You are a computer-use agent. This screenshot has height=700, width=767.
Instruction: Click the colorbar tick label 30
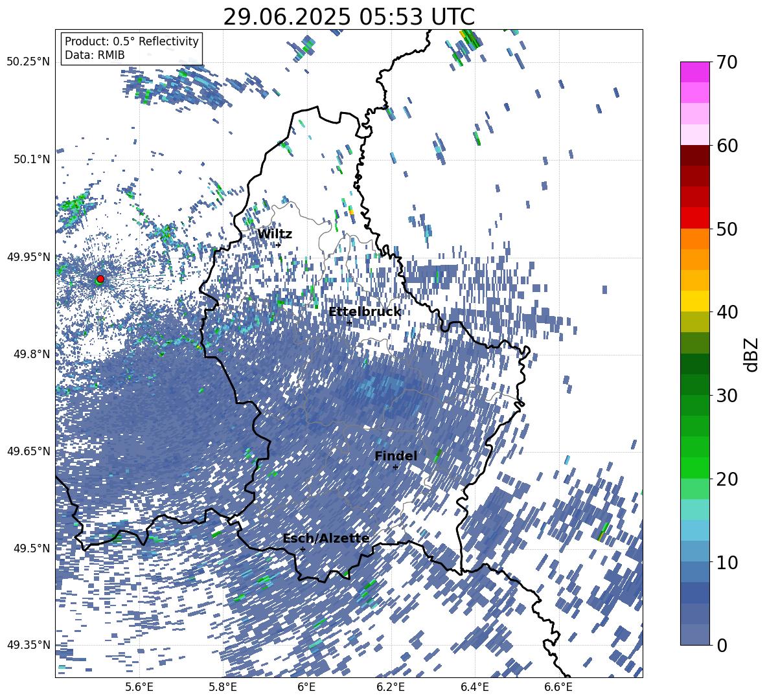(x=726, y=396)
